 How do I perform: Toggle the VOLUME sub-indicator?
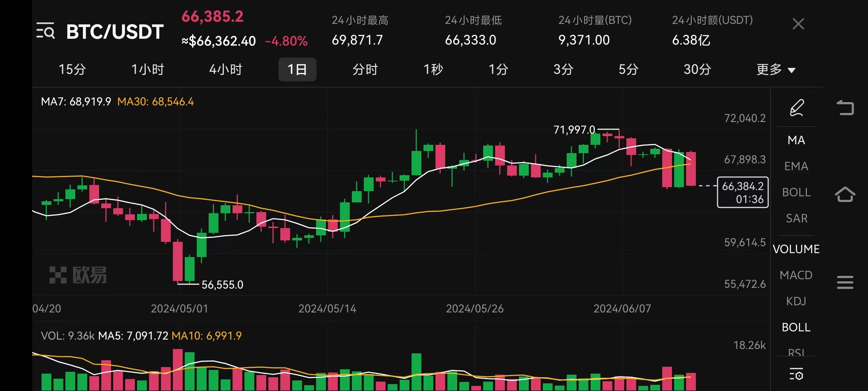coord(796,249)
